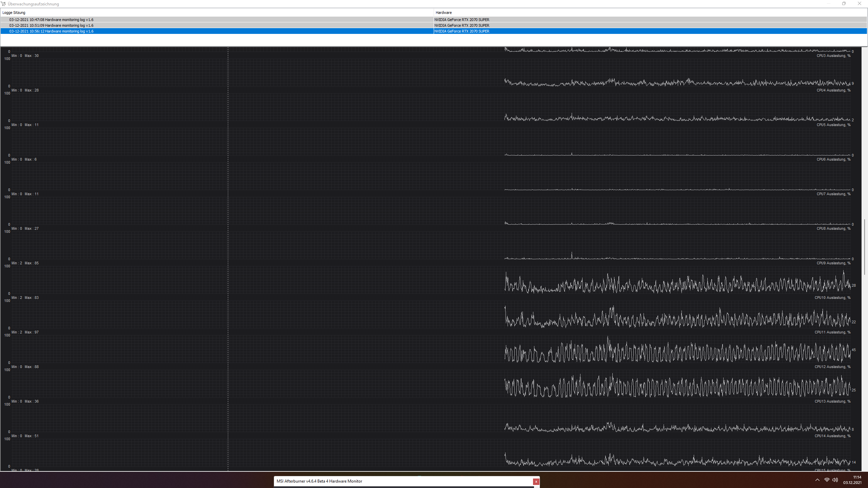Restore the window with the restore button
The height and width of the screenshot is (488, 868).
[x=844, y=4]
